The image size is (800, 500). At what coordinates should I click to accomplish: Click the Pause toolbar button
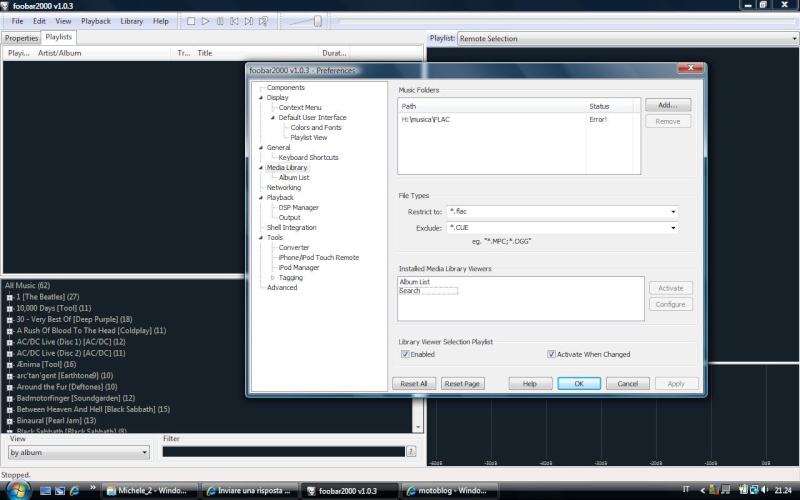click(x=220, y=21)
